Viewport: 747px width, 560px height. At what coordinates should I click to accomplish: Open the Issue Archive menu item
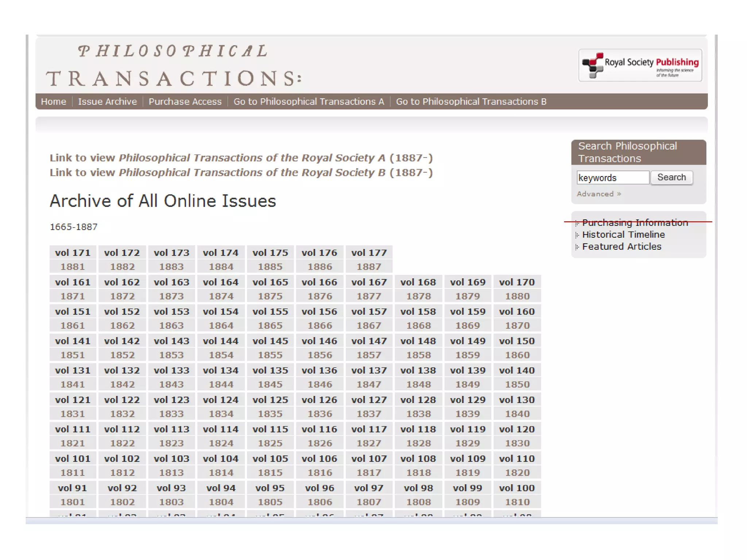(107, 102)
